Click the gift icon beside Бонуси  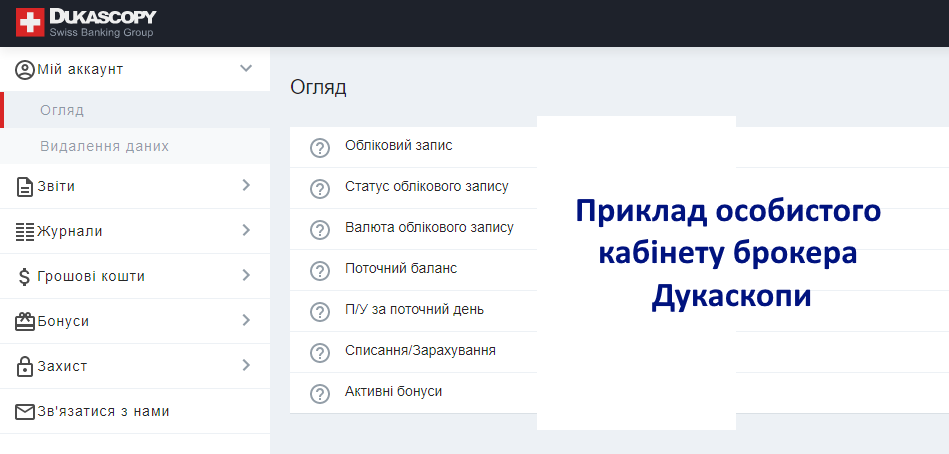coord(25,321)
